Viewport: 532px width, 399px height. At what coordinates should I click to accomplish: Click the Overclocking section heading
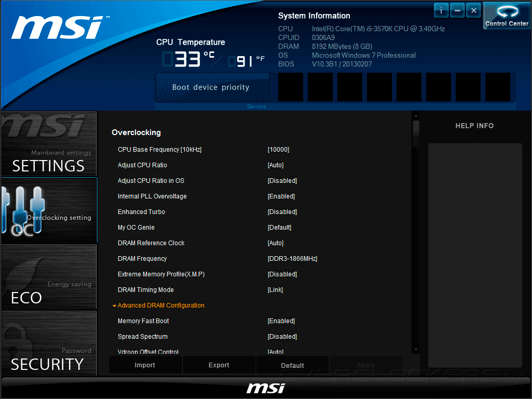coord(136,132)
